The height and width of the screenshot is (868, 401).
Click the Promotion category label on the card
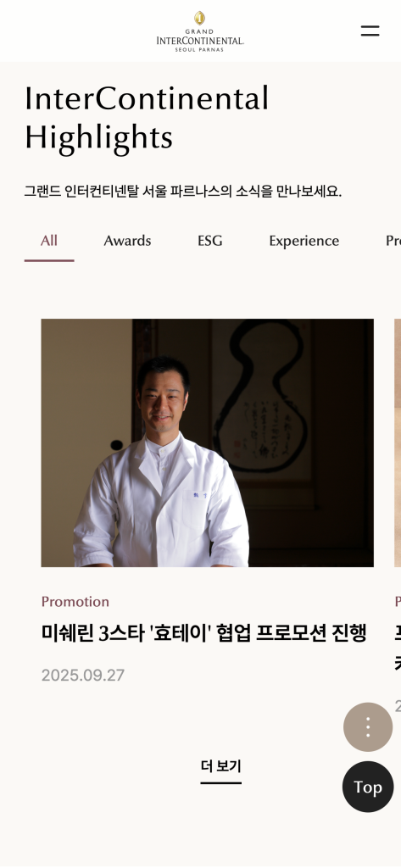75,602
